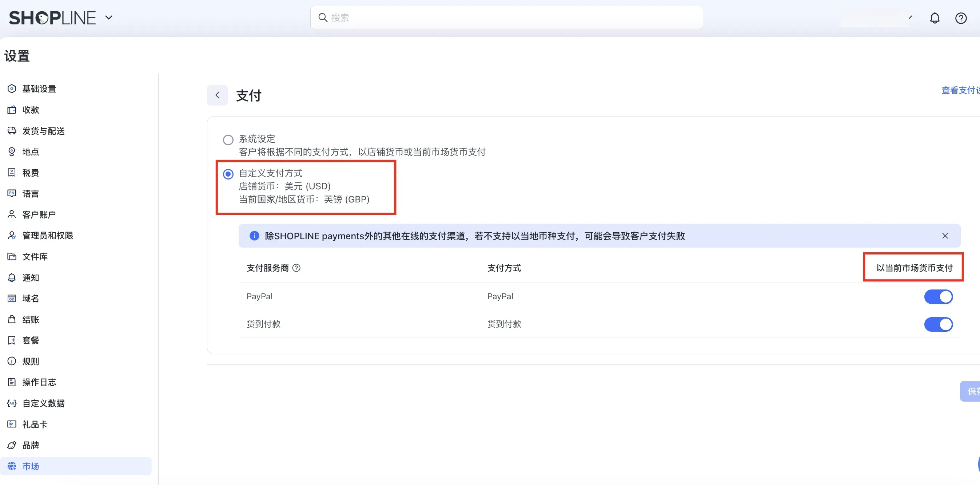Image resolution: width=980 pixels, height=485 pixels.
Task: Click the 文件库 folder icon
Action: tap(12, 256)
